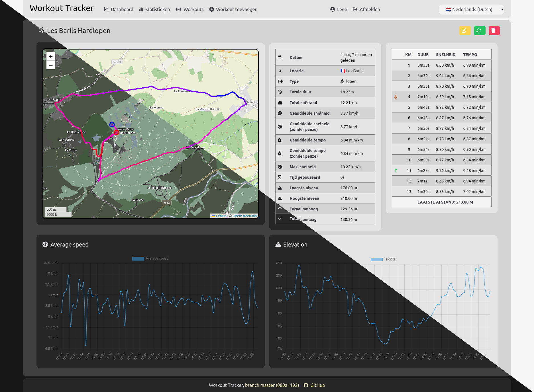The height and width of the screenshot is (392, 534).
Task: Click the running figure icon beside the title
Action: point(42,30)
